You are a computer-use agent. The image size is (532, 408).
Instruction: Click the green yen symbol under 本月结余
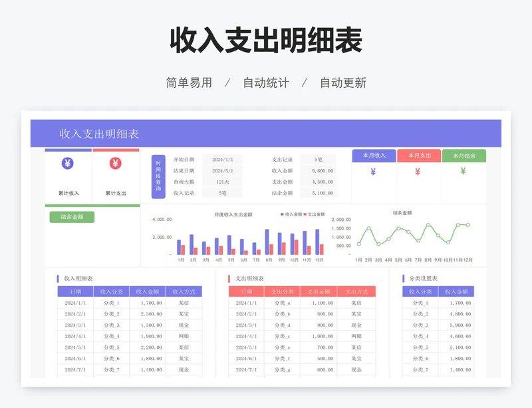(x=463, y=171)
